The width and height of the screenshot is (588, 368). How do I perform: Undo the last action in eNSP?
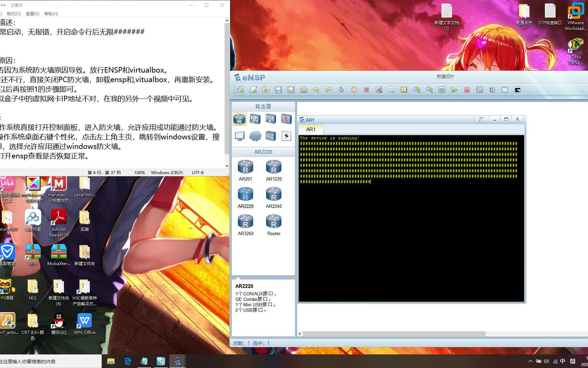point(316,90)
